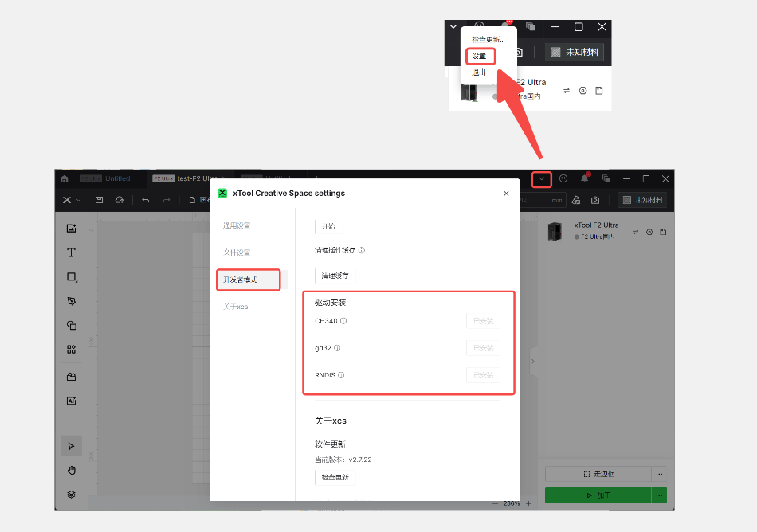Click the material test icon beside camera
Screen dimensions: 757x532
pos(576,200)
